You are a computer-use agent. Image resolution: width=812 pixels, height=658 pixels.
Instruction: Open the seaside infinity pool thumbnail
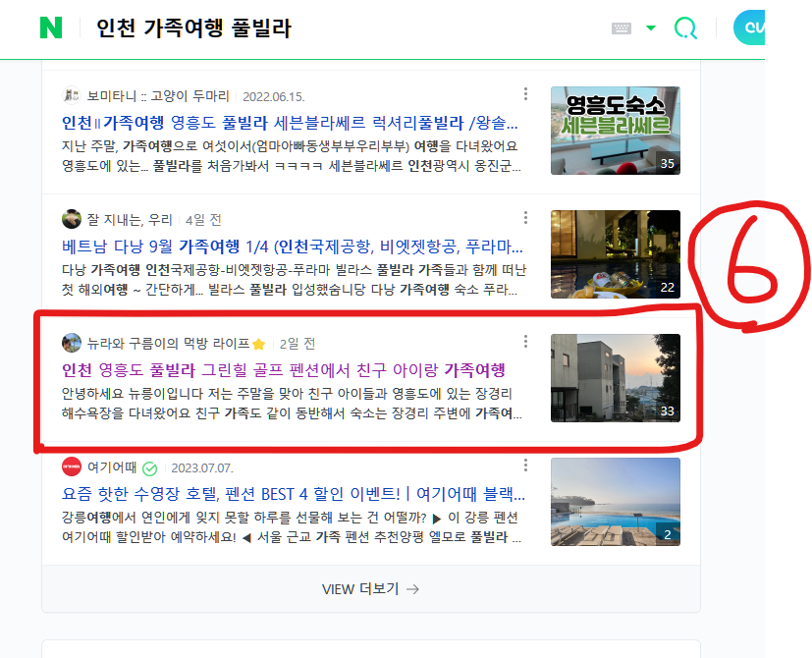click(x=616, y=502)
